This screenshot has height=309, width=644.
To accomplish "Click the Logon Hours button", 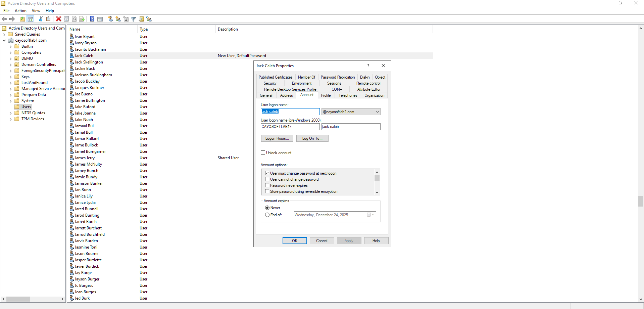I will click(277, 138).
